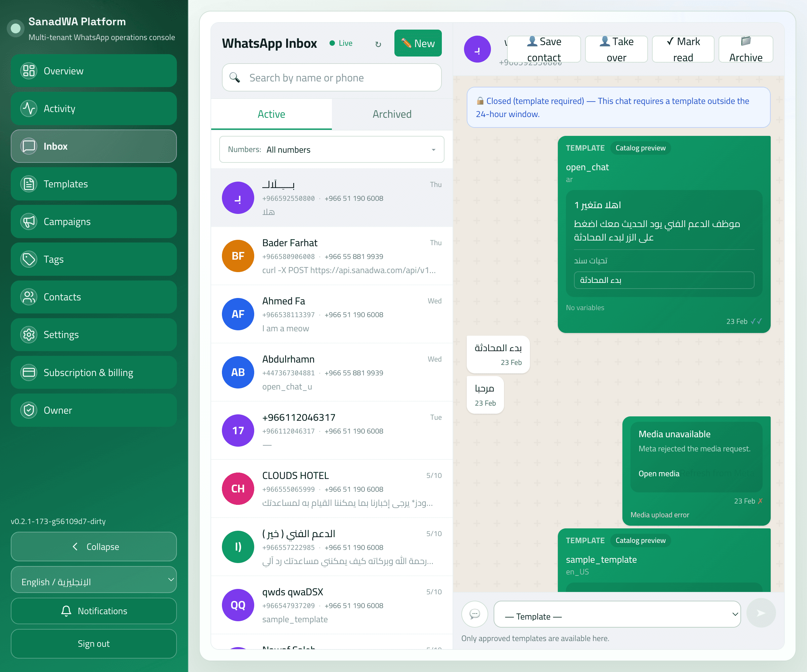Viewport: 807px width, 672px height.
Task: Click the search magnifier icon
Action: point(234,78)
